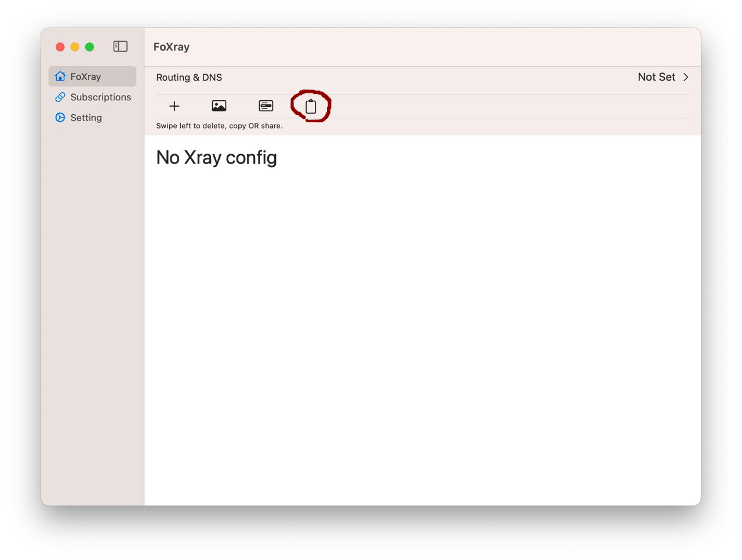Toggle the sidebar visibility icon
The image size is (742, 560).
coord(121,46)
